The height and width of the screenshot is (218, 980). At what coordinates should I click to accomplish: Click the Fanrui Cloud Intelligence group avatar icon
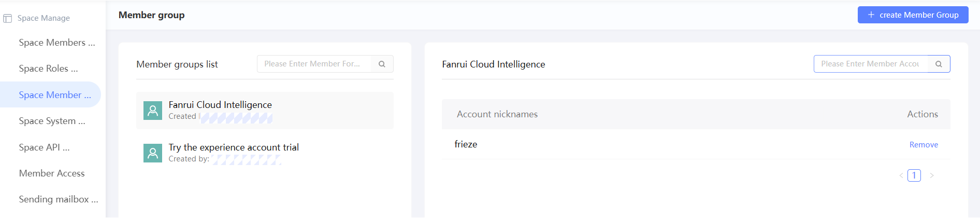[x=153, y=111]
